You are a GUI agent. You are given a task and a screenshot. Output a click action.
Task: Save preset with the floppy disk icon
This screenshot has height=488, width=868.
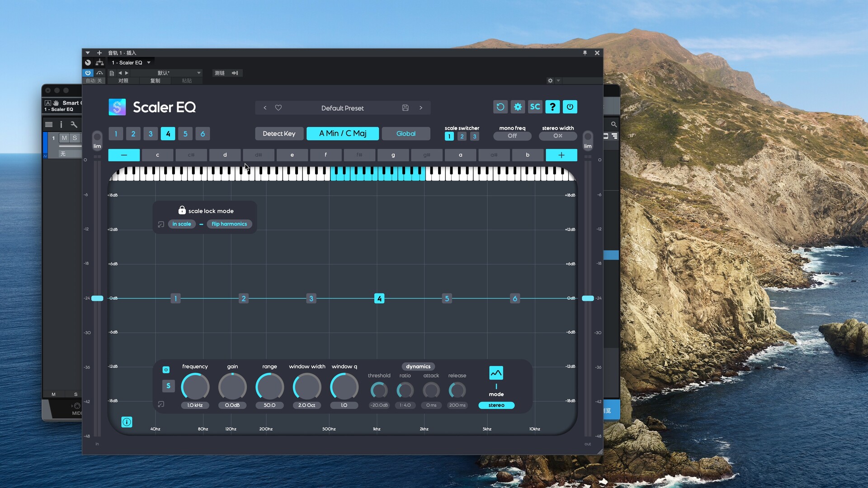coord(405,108)
